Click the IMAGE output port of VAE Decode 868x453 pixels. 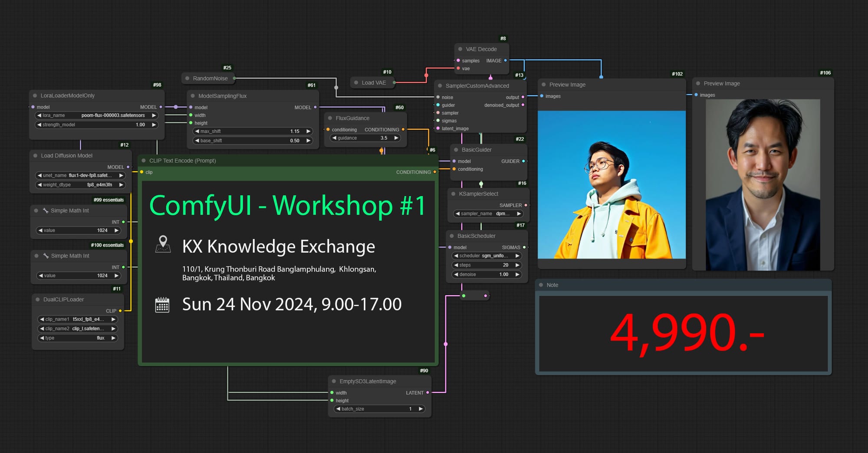[506, 60]
